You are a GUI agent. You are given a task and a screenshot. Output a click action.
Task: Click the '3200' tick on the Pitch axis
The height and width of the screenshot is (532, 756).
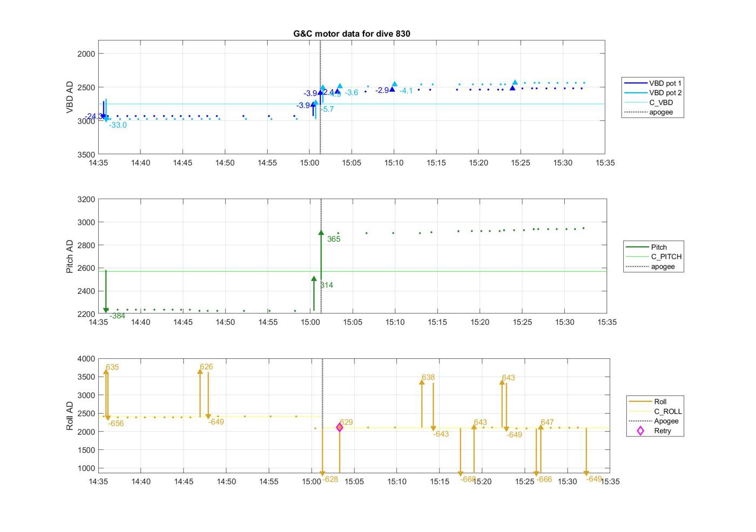(x=86, y=200)
